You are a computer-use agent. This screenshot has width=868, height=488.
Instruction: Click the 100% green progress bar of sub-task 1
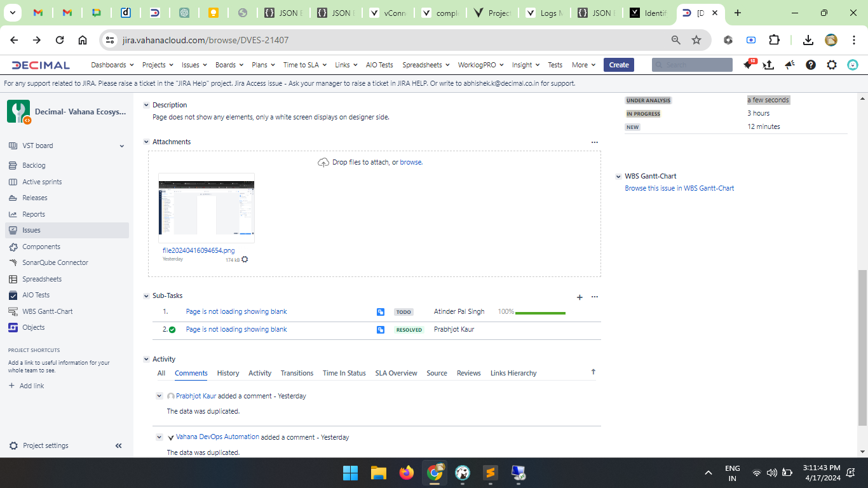click(x=540, y=313)
